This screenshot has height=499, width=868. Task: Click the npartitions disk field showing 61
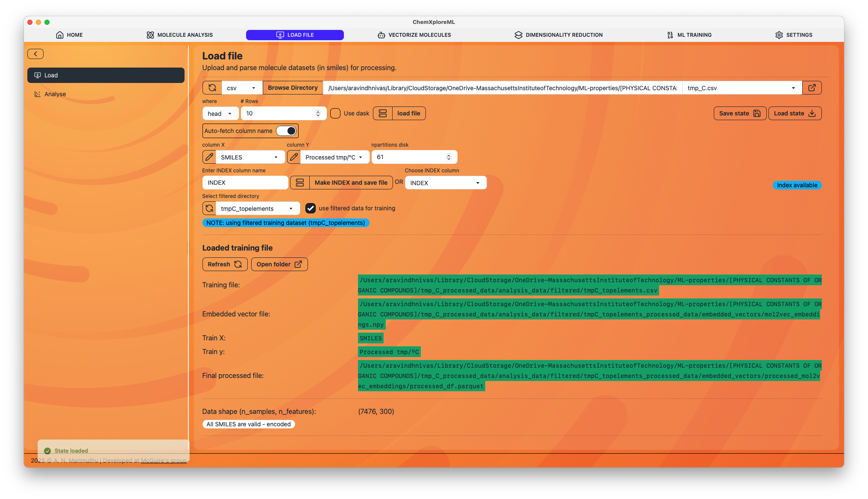click(414, 157)
